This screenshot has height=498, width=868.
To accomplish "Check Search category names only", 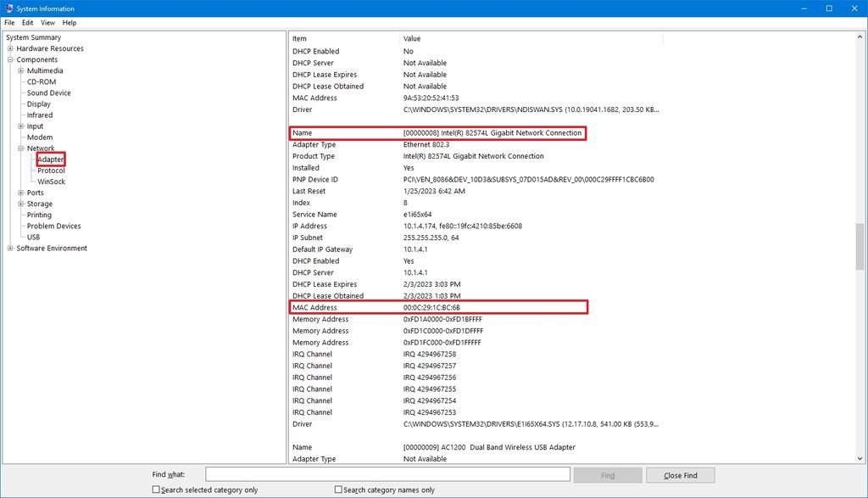I will 337,490.
